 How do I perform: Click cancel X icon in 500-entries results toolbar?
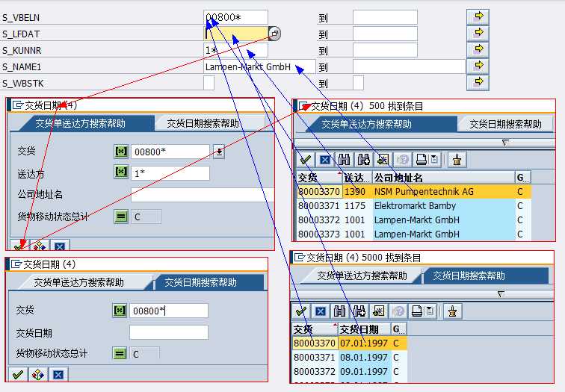(324, 160)
